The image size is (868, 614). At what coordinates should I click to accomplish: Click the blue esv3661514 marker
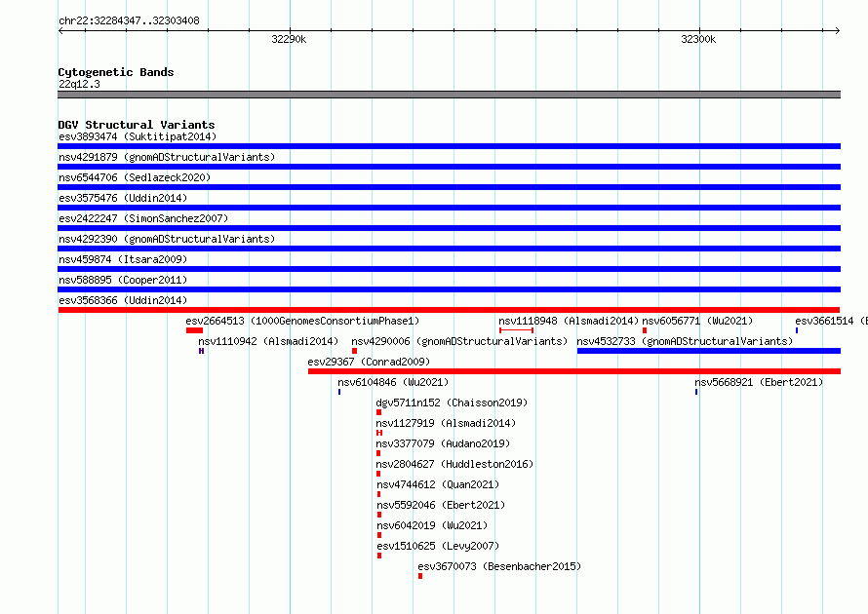797,330
